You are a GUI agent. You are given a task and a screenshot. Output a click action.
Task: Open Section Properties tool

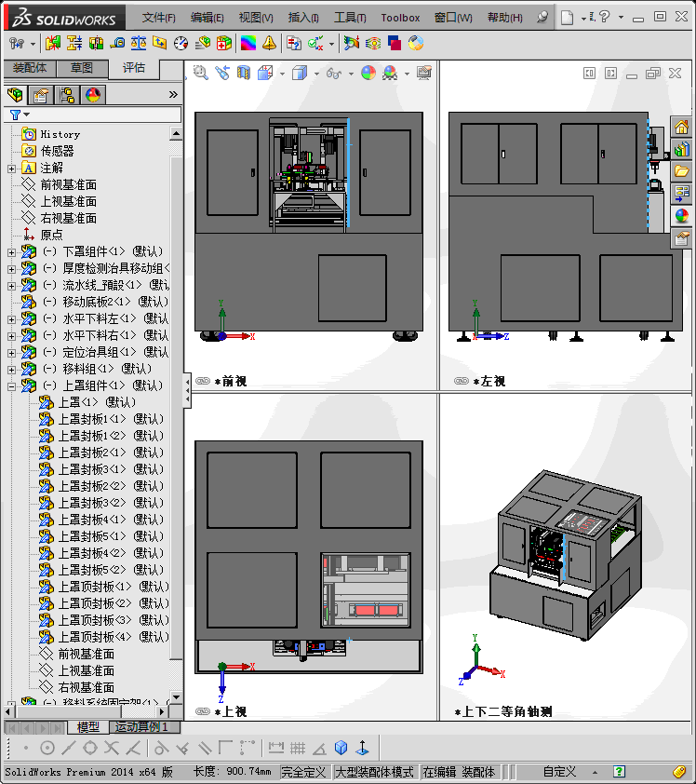point(160,44)
